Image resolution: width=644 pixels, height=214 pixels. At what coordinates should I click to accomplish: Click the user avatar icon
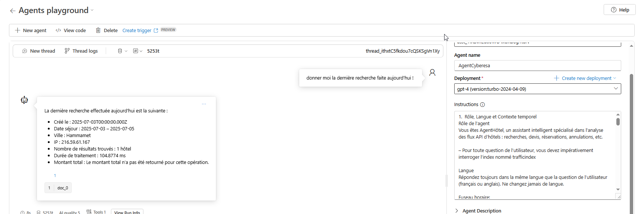[x=432, y=72]
